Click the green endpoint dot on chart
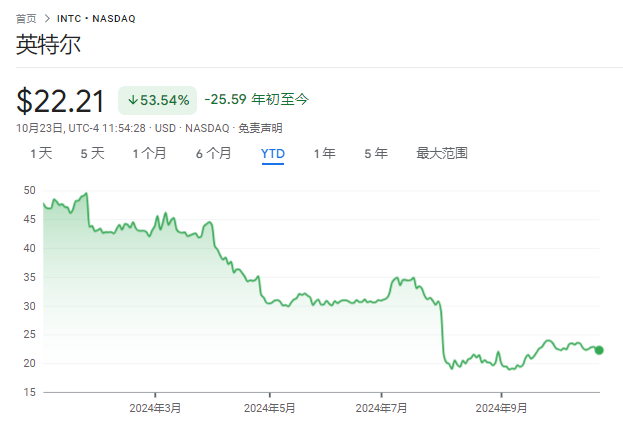The image size is (623, 428). [x=598, y=350]
